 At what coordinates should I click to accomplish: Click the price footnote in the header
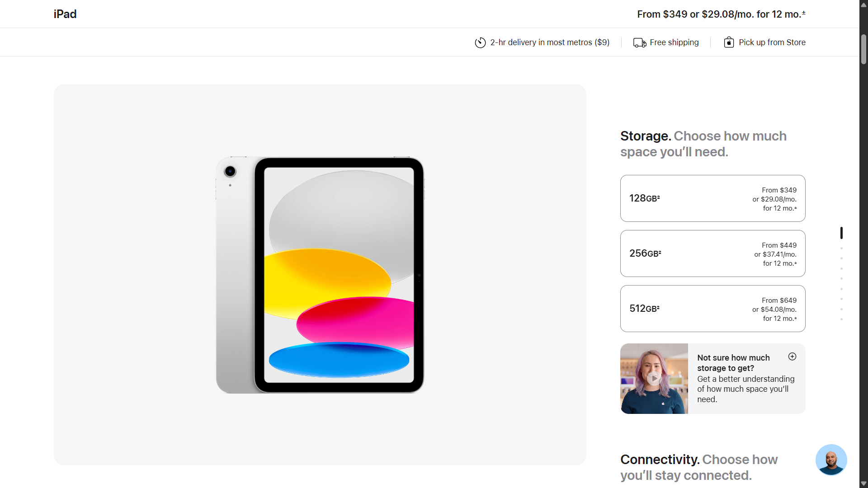pos(804,12)
